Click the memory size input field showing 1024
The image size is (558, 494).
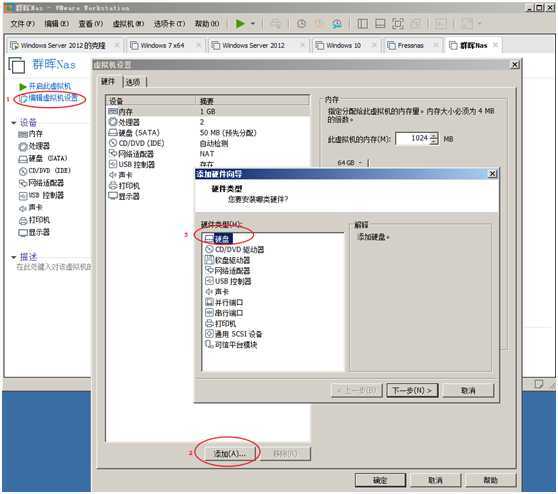click(x=412, y=139)
